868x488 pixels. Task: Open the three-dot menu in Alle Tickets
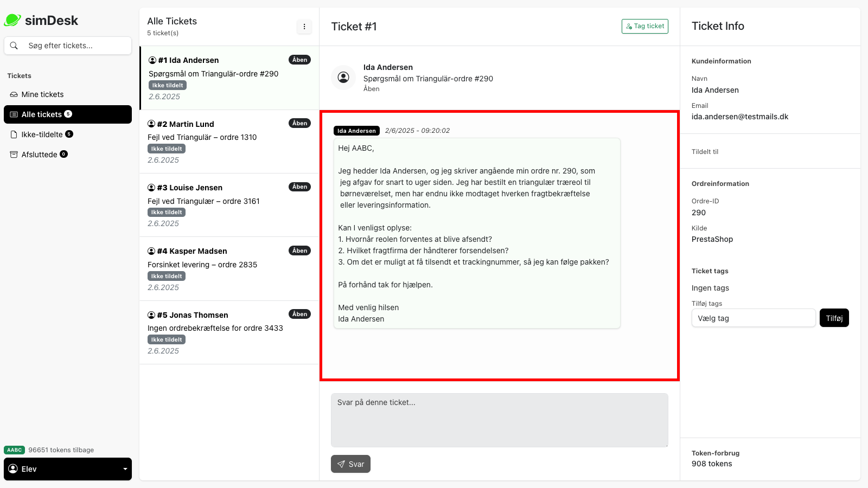pyautogui.click(x=304, y=26)
